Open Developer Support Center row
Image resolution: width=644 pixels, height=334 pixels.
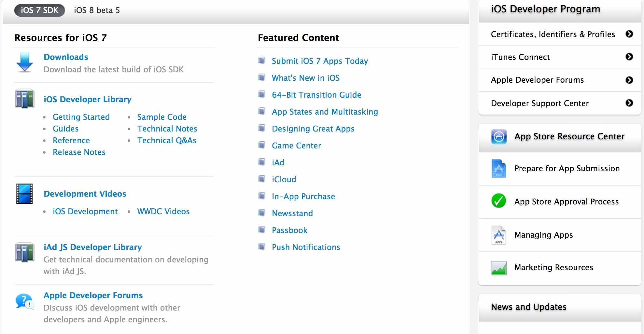pos(560,103)
